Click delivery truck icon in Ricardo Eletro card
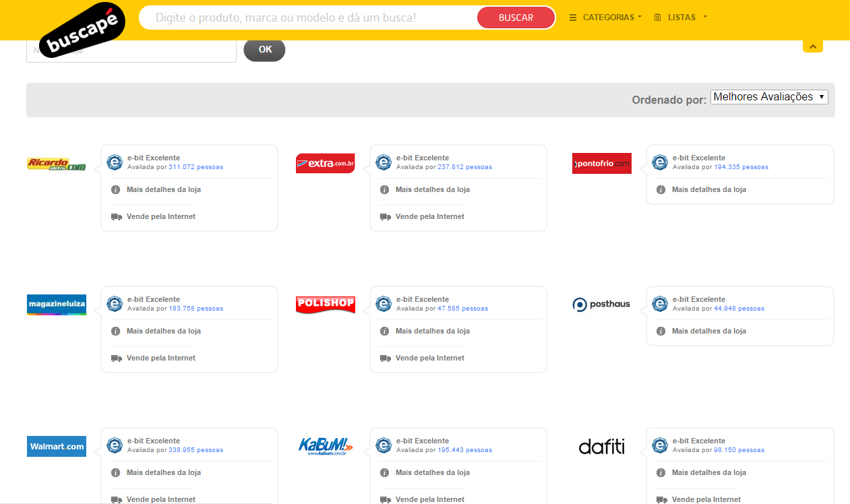The width and height of the screenshot is (850, 504). 116,217
